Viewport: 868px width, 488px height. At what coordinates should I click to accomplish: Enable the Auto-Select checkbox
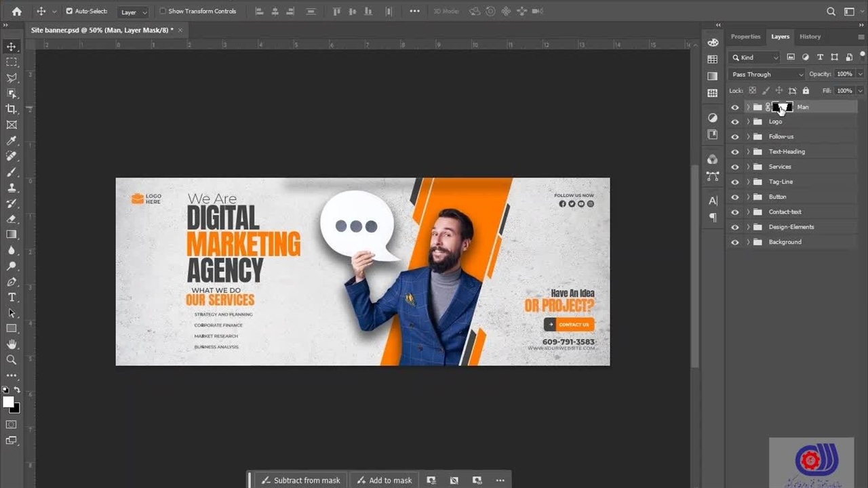click(69, 12)
